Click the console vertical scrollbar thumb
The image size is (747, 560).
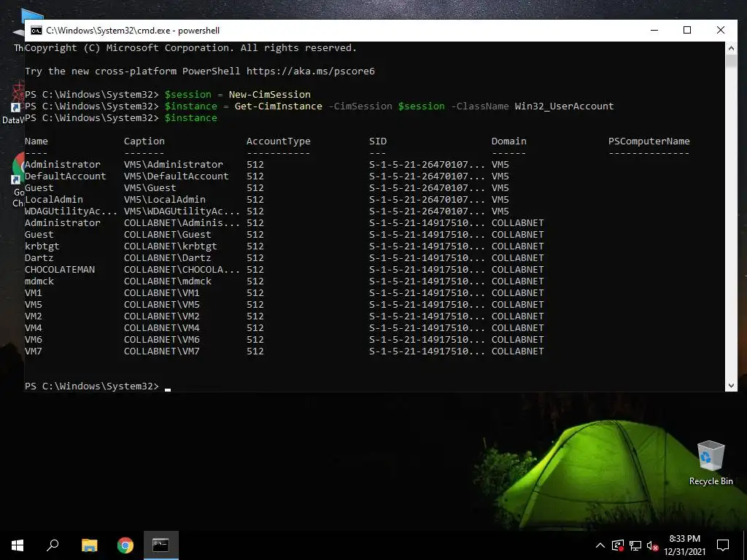731,61
